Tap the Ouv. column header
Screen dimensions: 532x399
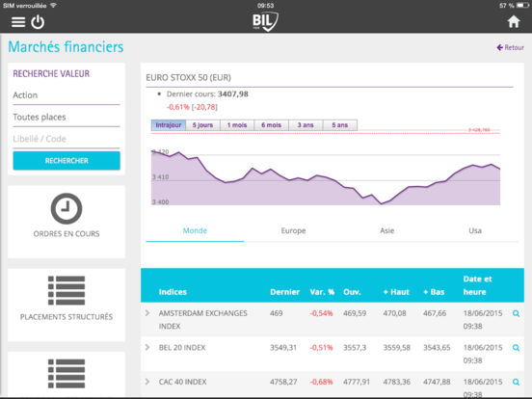352,292
